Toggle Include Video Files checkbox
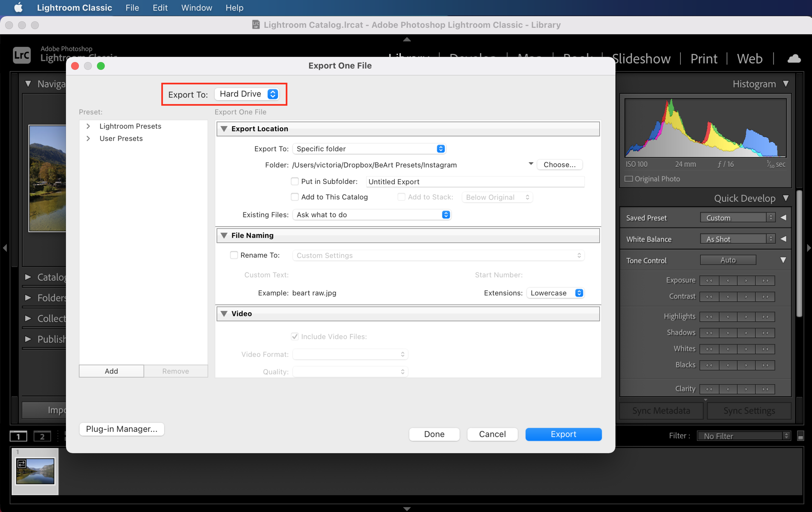 [294, 336]
